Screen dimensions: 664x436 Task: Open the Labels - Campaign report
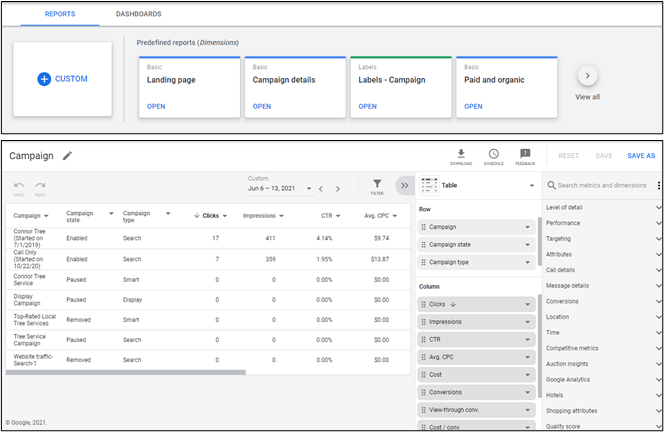click(368, 107)
